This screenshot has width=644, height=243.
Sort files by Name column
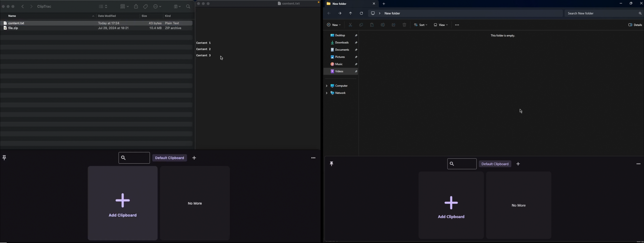tap(12, 16)
